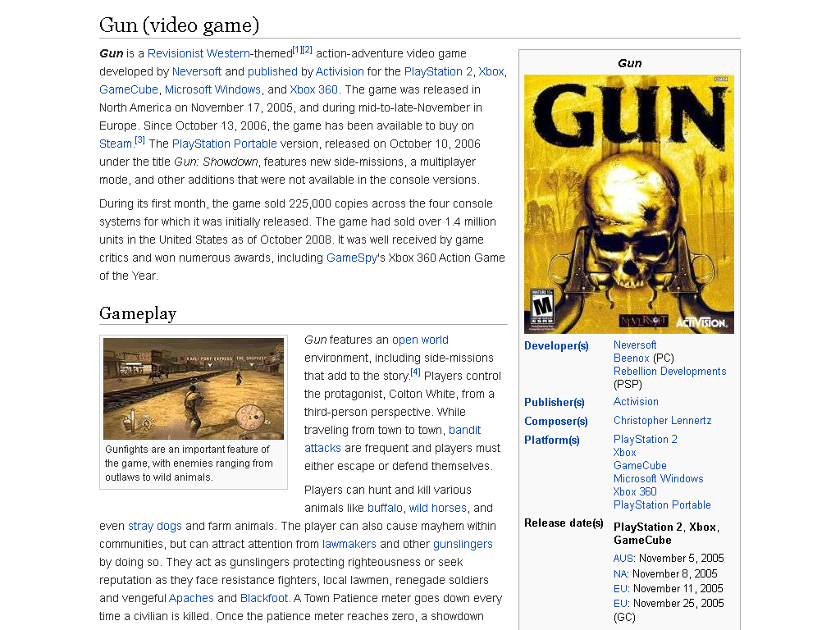The width and height of the screenshot is (840, 630).
Task: Open the 'open world' link
Action: 420,340
